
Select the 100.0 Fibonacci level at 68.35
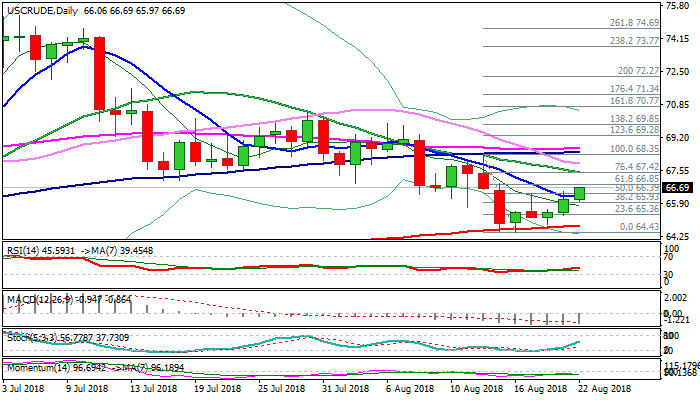(x=634, y=148)
